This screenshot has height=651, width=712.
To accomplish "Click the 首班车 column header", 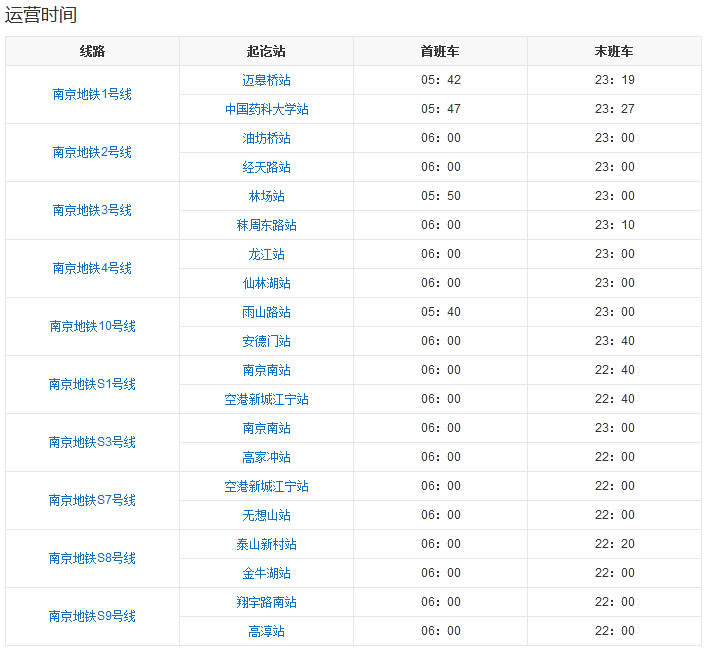I will point(440,51).
